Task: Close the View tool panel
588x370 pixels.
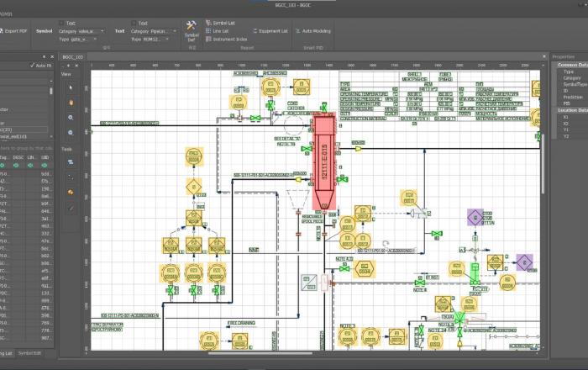Action: [x=77, y=66]
